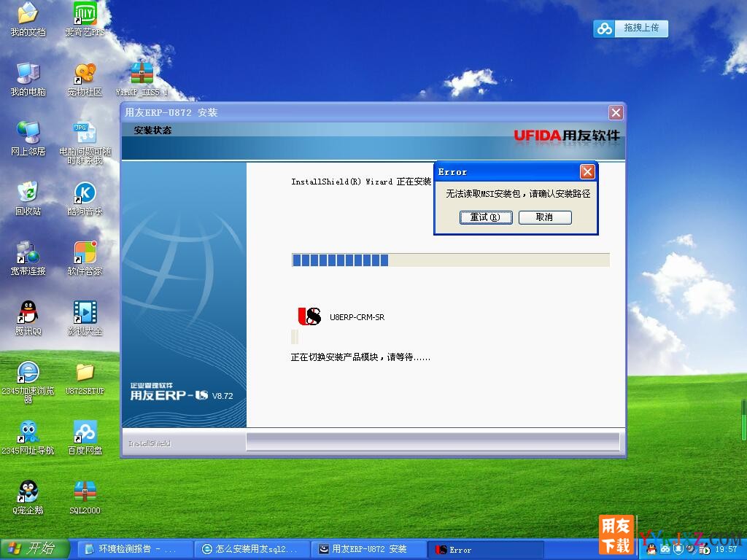This screenshot has width=747, height=560.
Task: Click the UFIDA用友软件 logo
Action: point(566,136)
